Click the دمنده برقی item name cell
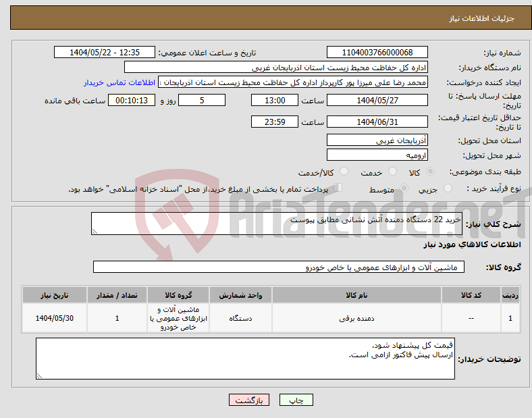The width and height of the screenshot is (532, 418). pyautogui.click(x=356, y=318)
